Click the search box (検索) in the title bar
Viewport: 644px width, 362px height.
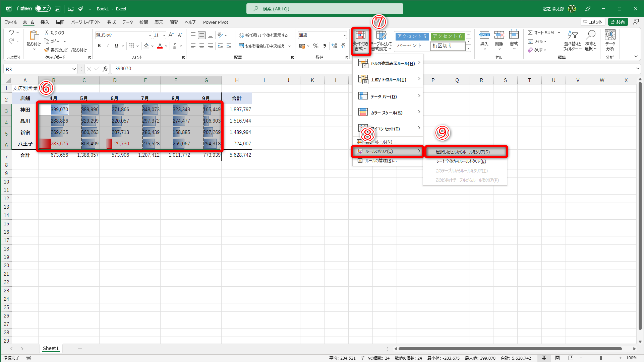coord(325,9)
